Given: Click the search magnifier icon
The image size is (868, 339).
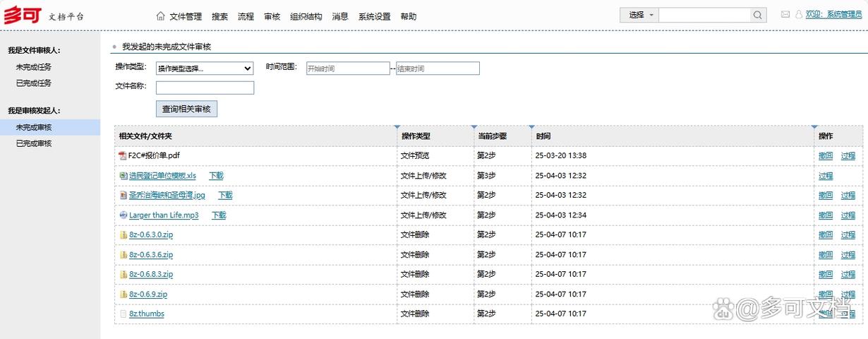Looking at the screenshot, I should [758, 15].
